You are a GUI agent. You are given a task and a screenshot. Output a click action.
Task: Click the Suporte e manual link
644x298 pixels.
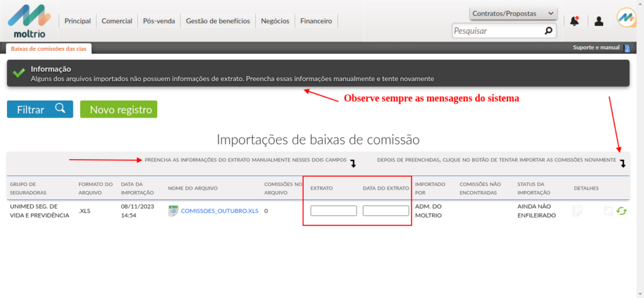(596, 48)
